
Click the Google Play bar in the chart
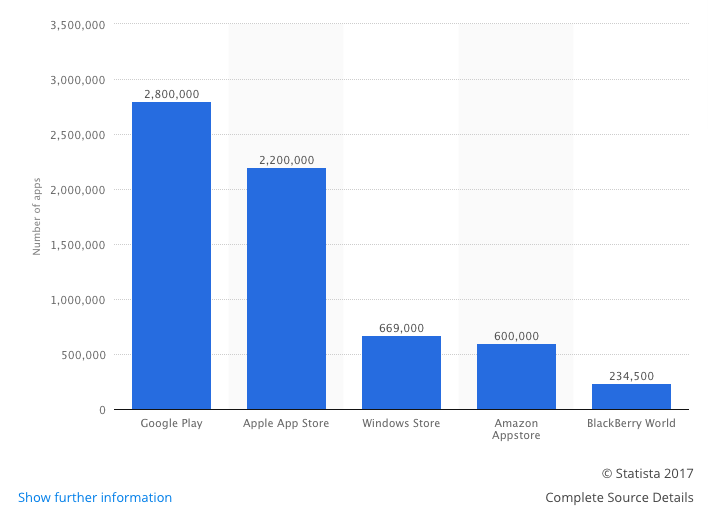click(x=171, y=255)
